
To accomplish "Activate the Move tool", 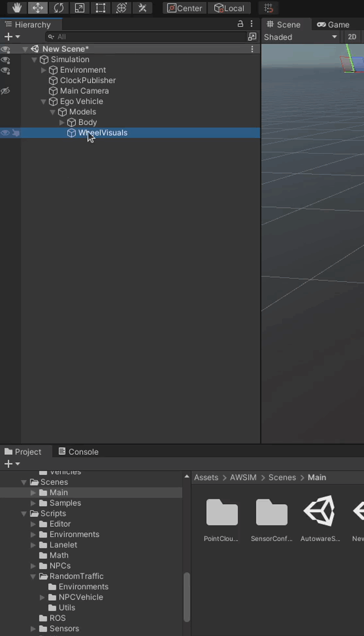I will (x=38, y=8).
